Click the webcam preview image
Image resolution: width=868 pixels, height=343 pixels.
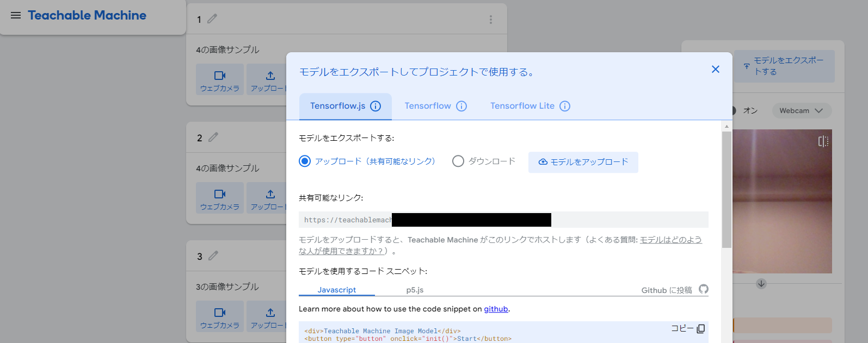pyautogui.click(x=782, y=201)
